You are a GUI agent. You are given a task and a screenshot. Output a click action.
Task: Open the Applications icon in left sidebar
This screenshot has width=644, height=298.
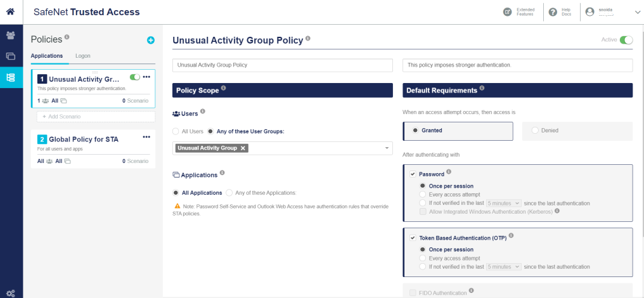(x=11, y=56)
